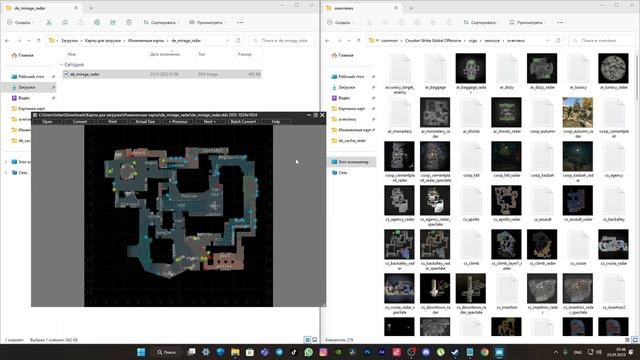Click search field in de_mirage_radar window
The image size is (640, 360).
tap(282, 40)
